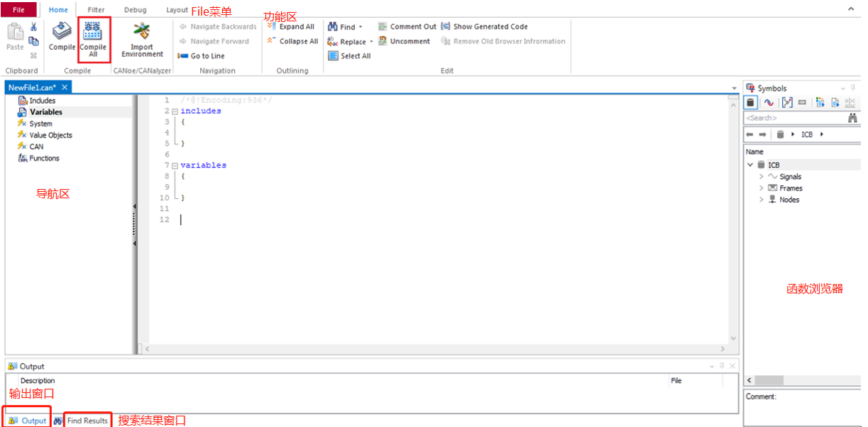
Task: Click the Description column header in Output
Action: click(x=38, y=381)
